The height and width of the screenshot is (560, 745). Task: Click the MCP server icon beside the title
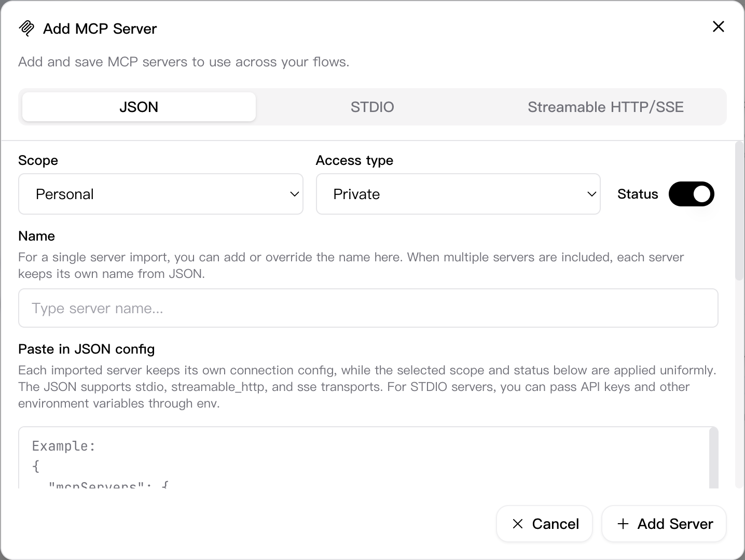[26, 29]
